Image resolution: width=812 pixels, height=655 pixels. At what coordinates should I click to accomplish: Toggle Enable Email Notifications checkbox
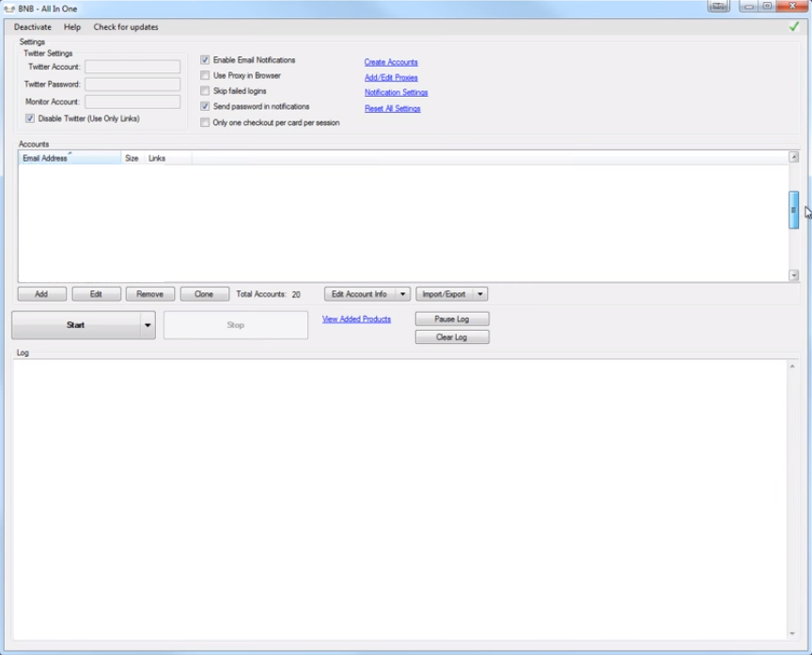[205, 60]
